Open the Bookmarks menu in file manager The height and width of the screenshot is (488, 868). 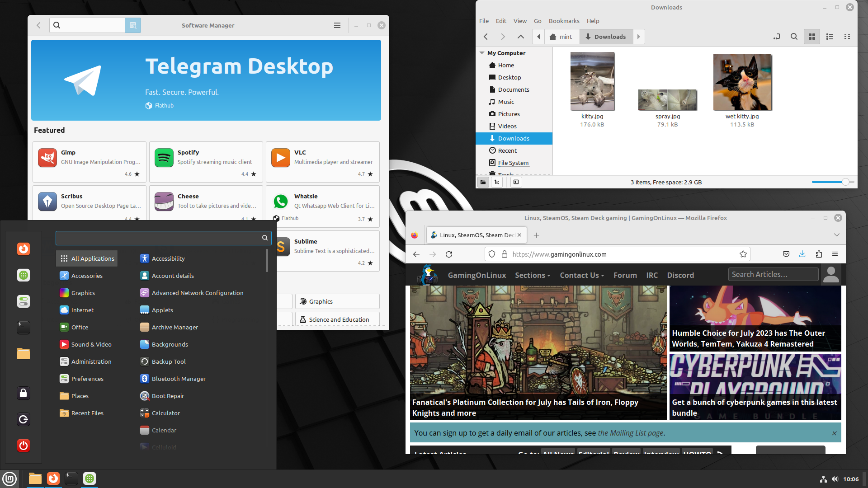tap(563, 21)
